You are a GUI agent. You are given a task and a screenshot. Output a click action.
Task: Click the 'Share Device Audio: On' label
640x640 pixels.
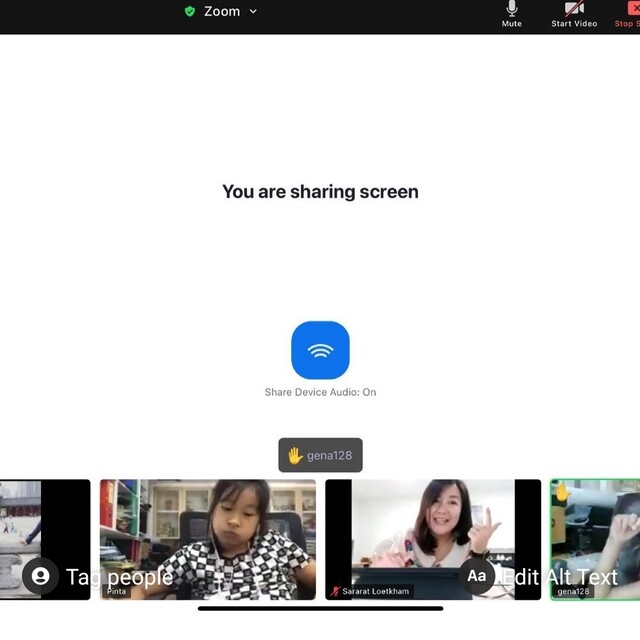pyautogui.click(x=320, y=392)
